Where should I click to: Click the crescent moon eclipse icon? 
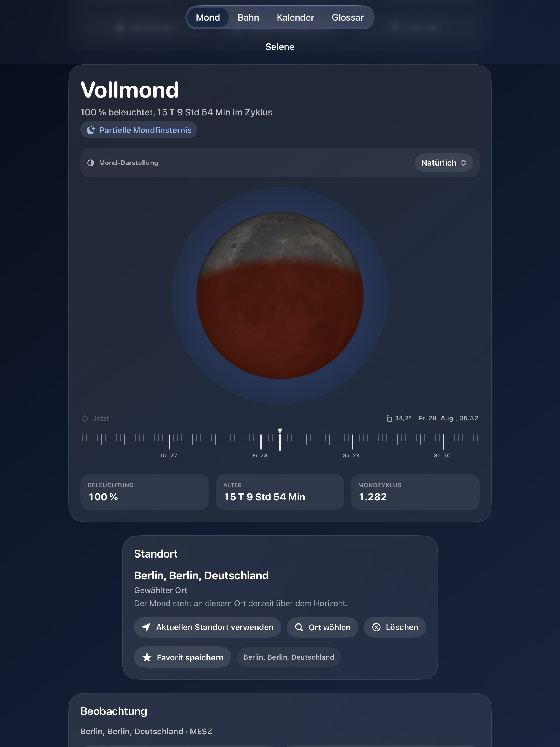point(91,130)
